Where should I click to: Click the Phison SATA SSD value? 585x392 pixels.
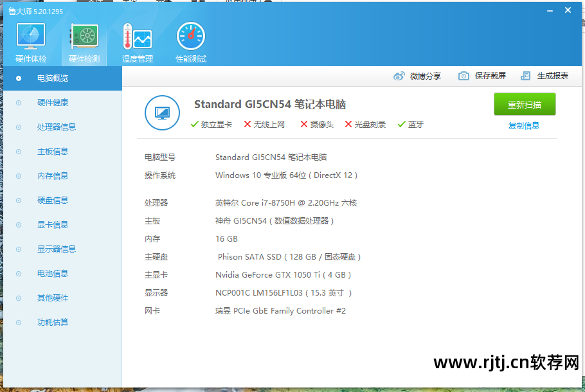pyautogui.click(x=289, y=257)
